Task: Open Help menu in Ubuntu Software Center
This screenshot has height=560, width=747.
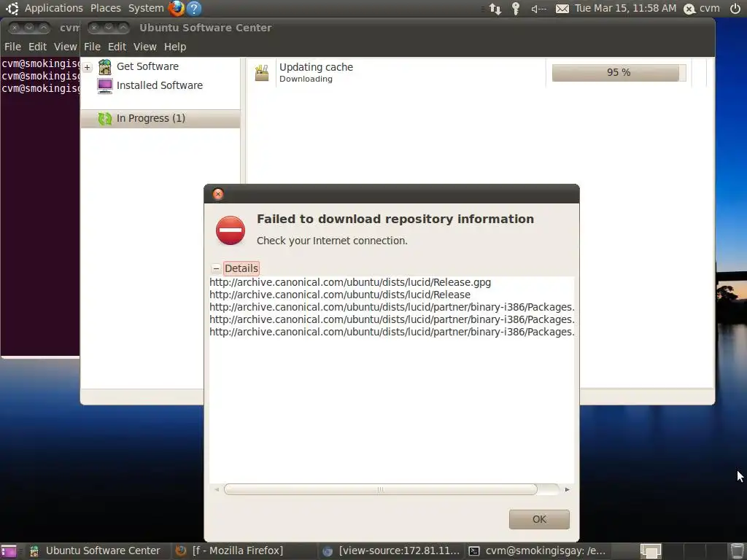Action: click(175, 47)
